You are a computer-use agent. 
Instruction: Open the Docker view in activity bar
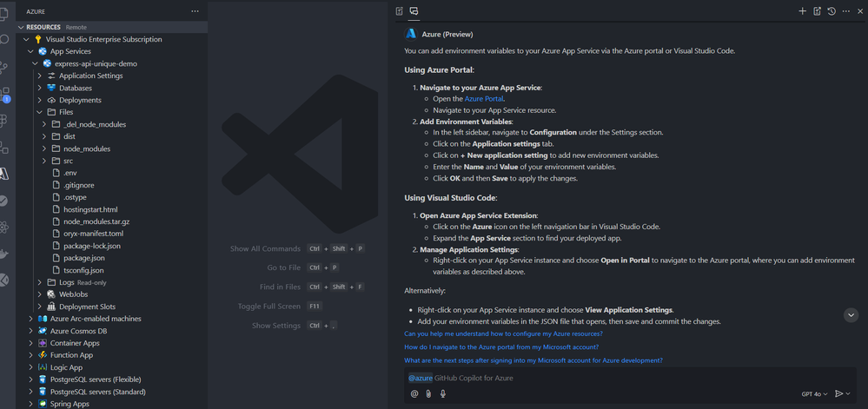tap(3, 254)
